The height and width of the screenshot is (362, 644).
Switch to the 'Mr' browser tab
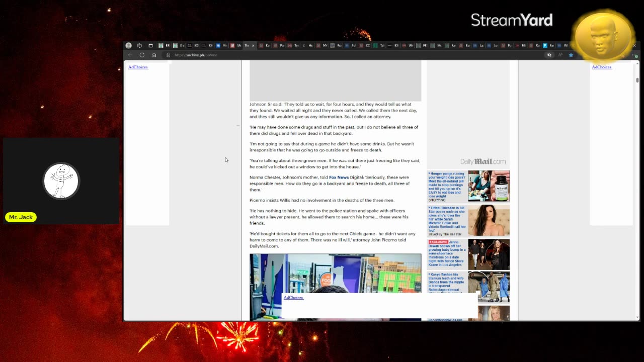pyautogui.click(x=235, y=45)
